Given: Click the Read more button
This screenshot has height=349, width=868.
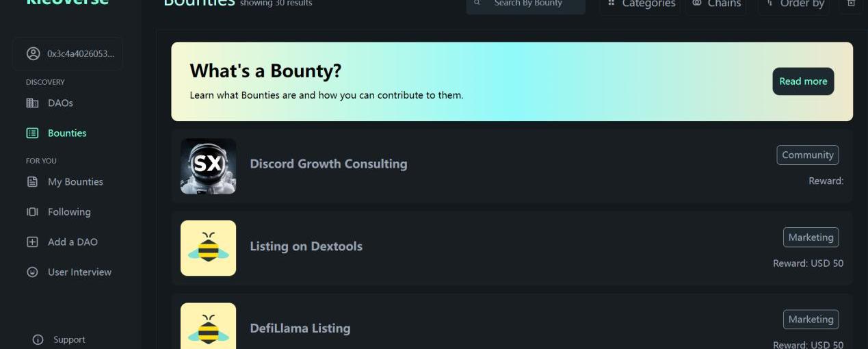Looking at the screenshot, I should click(803, 81).
